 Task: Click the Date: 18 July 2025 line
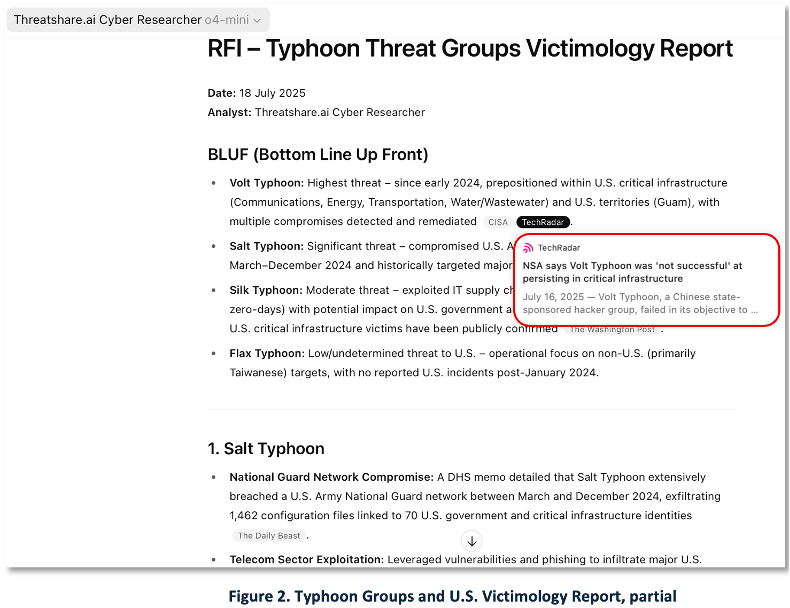256,93
